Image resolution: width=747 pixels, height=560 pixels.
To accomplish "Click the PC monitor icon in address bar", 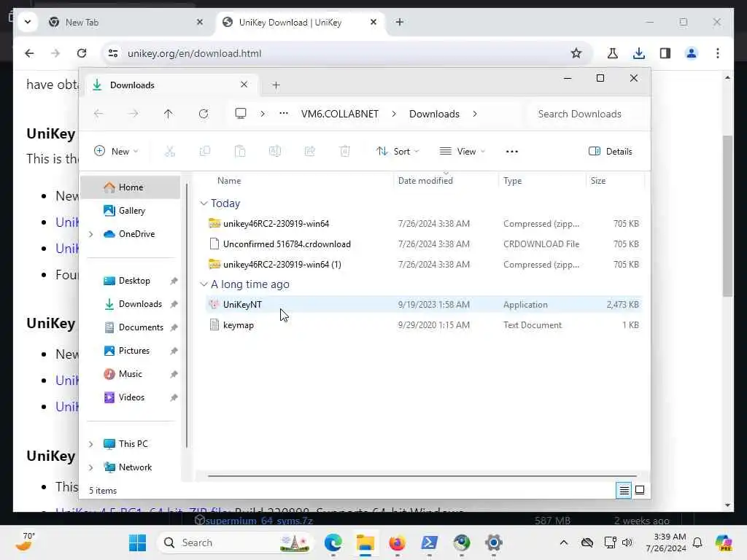I will pos(241,113).
